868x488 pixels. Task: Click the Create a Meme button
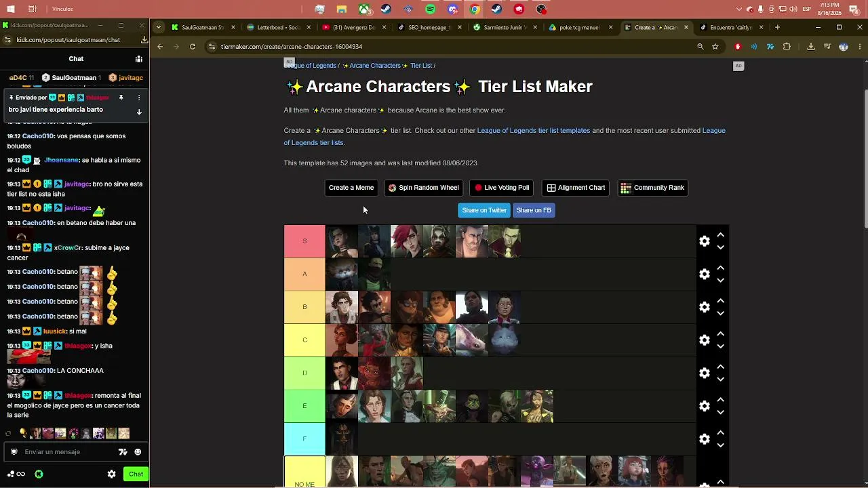[351, 188]
